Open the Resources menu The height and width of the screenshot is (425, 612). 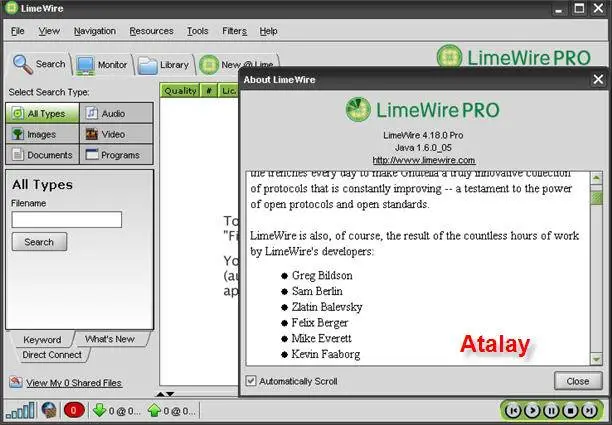(x=151, y=31)
